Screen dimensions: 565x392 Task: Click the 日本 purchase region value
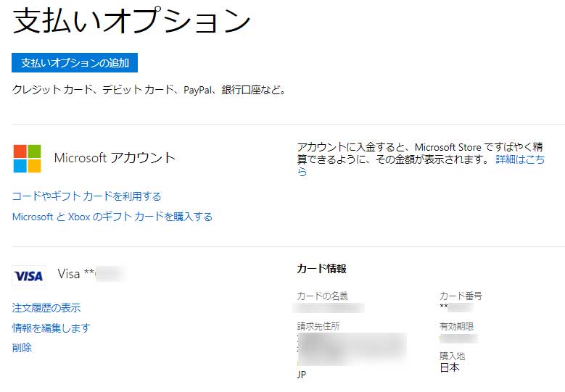coord(450,368)
